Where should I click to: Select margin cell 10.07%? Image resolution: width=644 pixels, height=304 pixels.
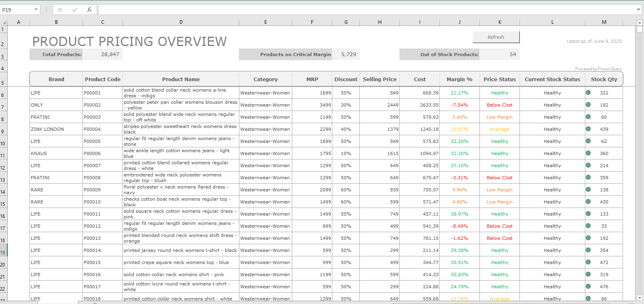point(460,129)
